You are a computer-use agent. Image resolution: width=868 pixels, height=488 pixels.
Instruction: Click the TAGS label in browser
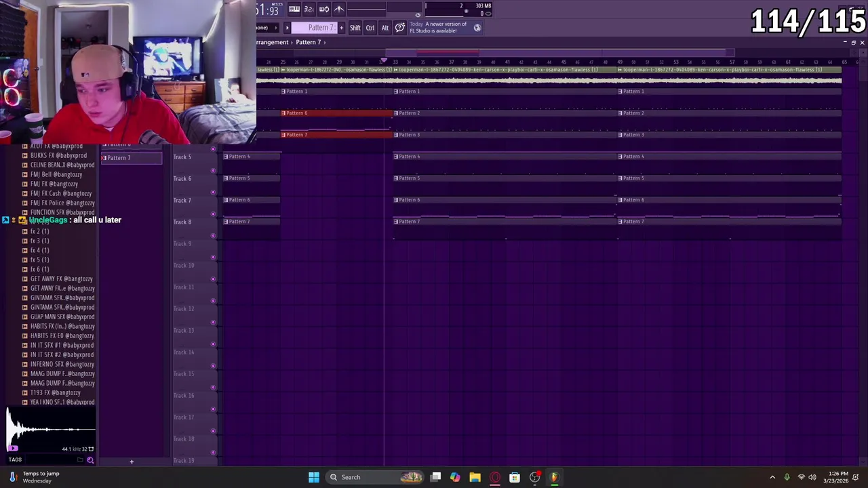coord(15,460)
